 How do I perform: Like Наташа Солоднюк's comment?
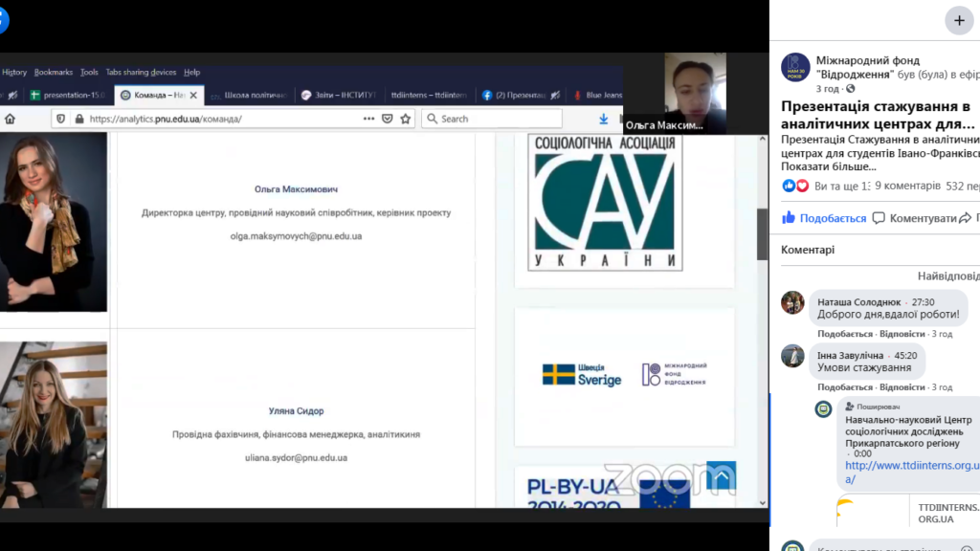(x=844, y=334)
